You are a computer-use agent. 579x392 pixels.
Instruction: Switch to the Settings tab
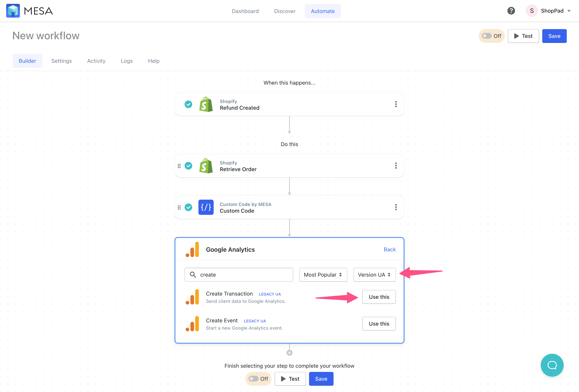(61, 61)
